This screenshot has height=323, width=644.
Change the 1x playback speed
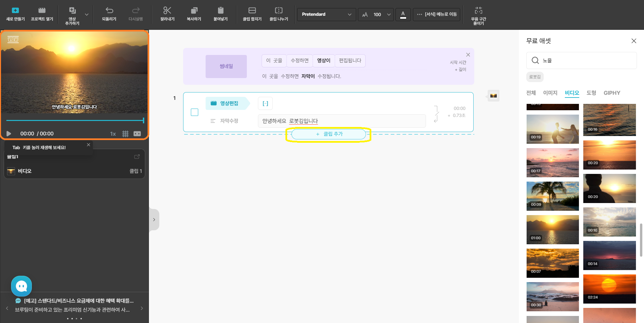pos(113,134)
